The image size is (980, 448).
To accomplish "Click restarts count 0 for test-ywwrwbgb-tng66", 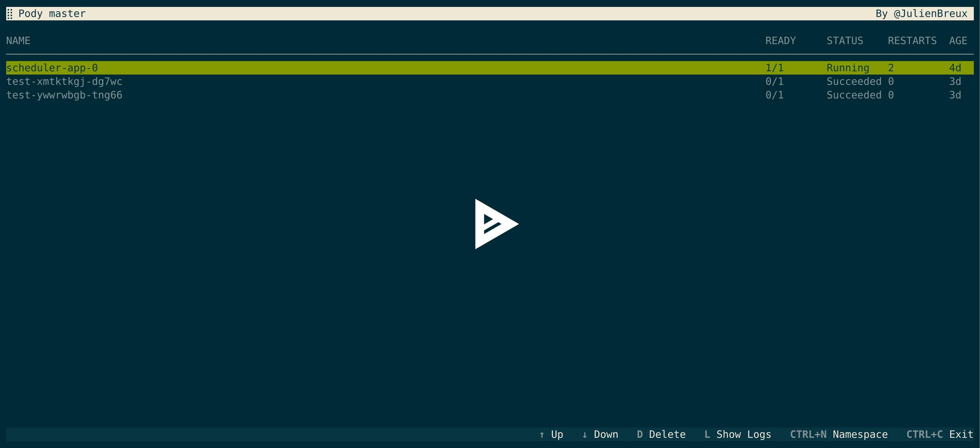I will coord(891,95).
